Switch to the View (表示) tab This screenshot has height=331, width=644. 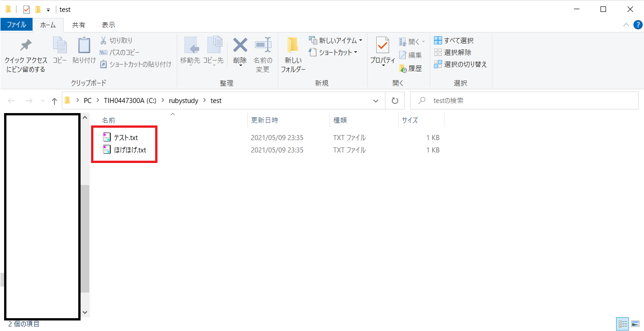[108, 25]
